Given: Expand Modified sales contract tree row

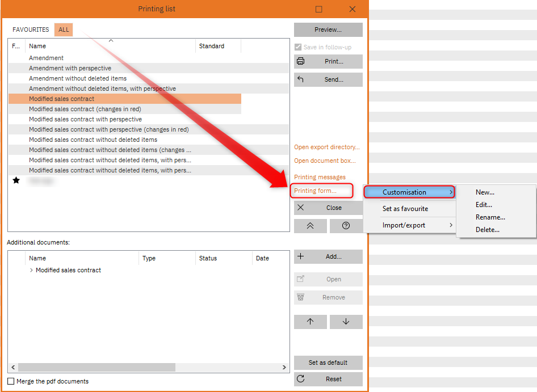Looking at the screenshot, I should pos(32,270).
